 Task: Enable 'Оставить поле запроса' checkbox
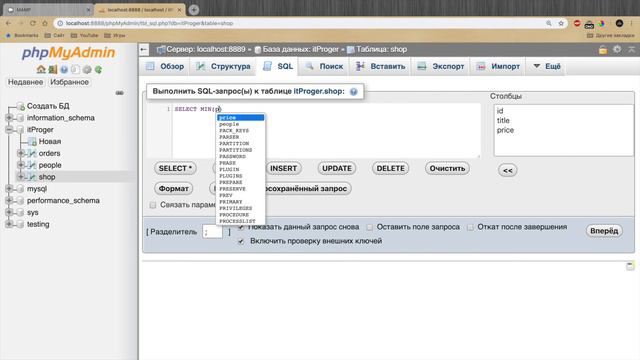pyautogui.click(x=369, y=227)
